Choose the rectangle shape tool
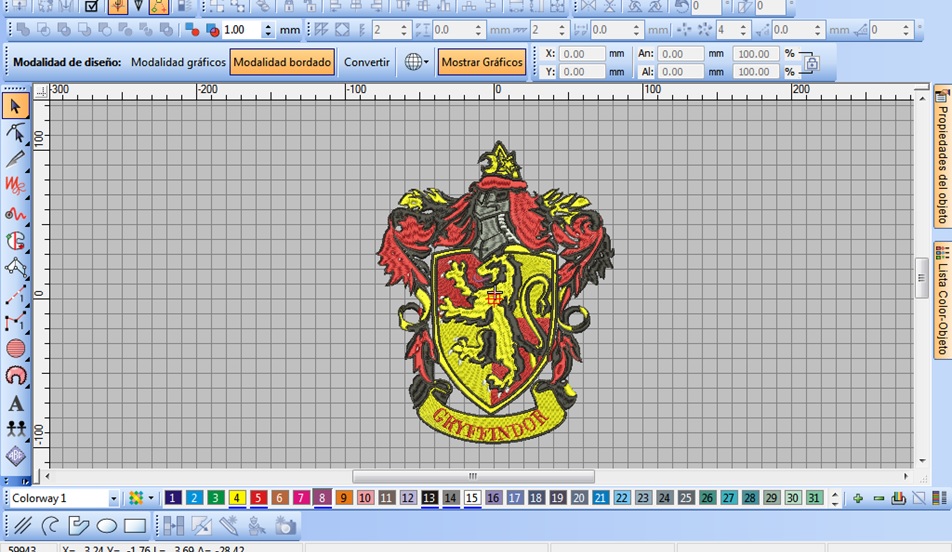 (135, 525)
